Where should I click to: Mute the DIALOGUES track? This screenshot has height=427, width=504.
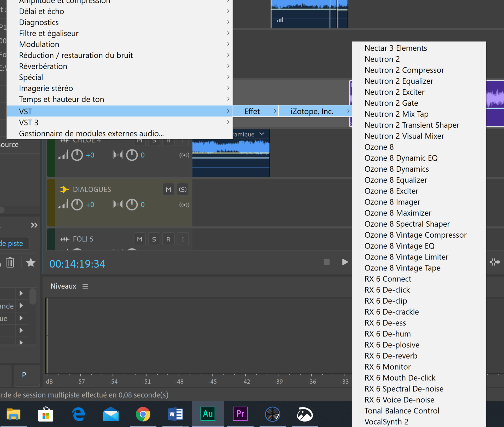pyautogui.click(x=168, y=190)
